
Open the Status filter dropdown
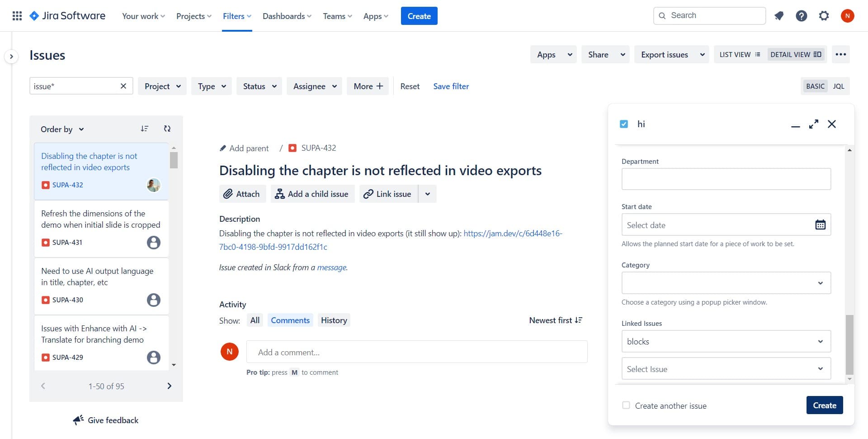coord(259,86)
